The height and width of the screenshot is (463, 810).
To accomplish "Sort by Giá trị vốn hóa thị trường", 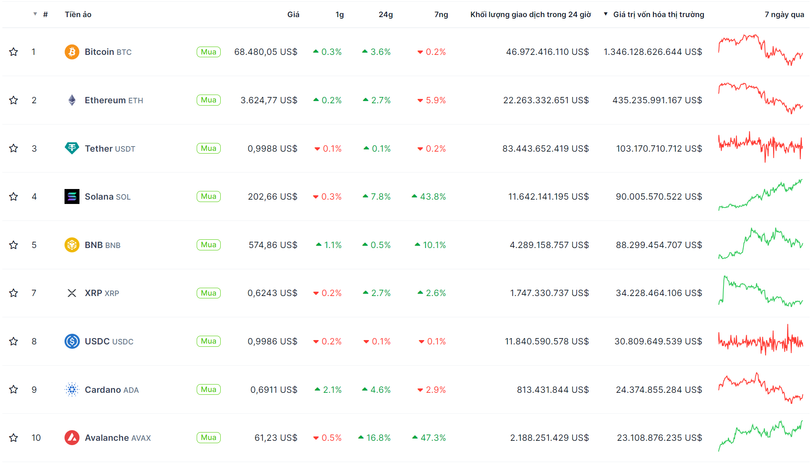I will 658,15.
